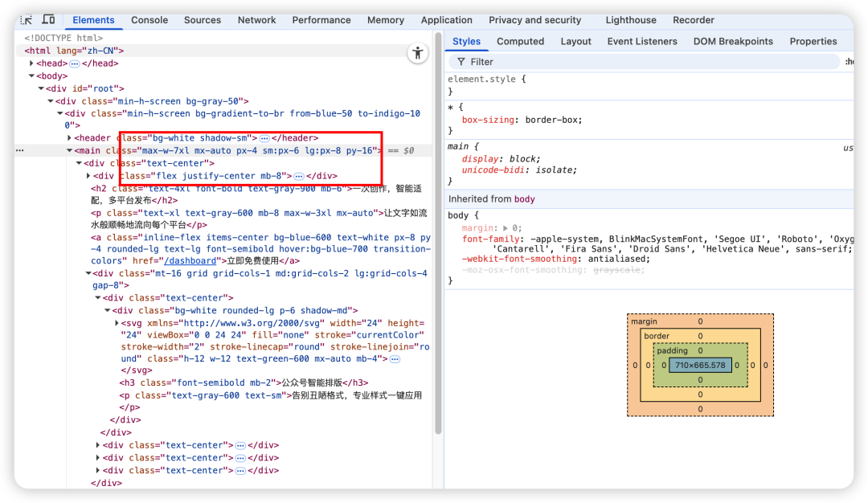
Task: Open the Performance tab
Action: click(321, 20)
